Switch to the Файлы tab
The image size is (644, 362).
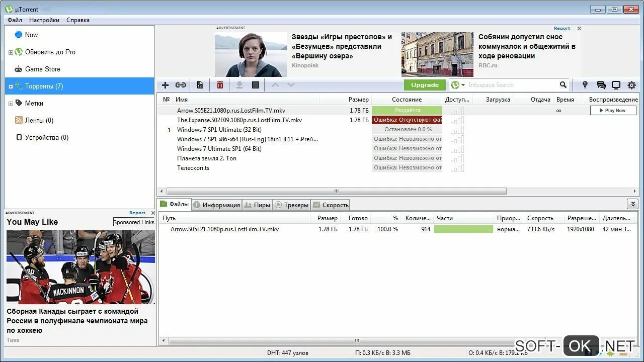[174, 204]
